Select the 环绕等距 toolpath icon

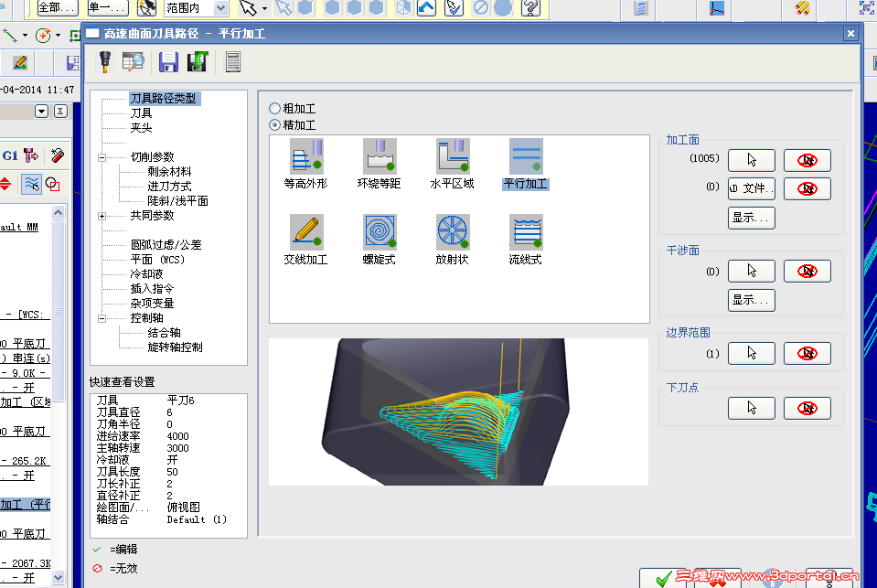point(379,155)
